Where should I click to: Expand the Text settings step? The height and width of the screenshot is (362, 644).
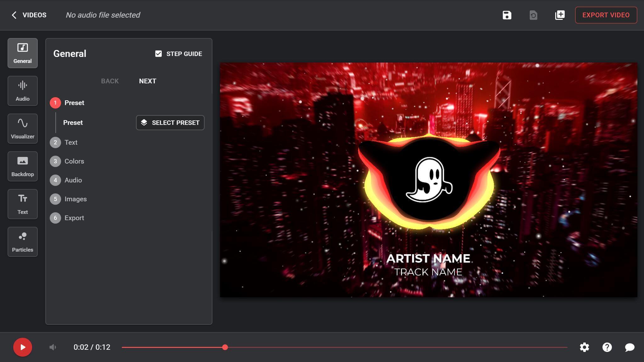(x=70, y=142)
